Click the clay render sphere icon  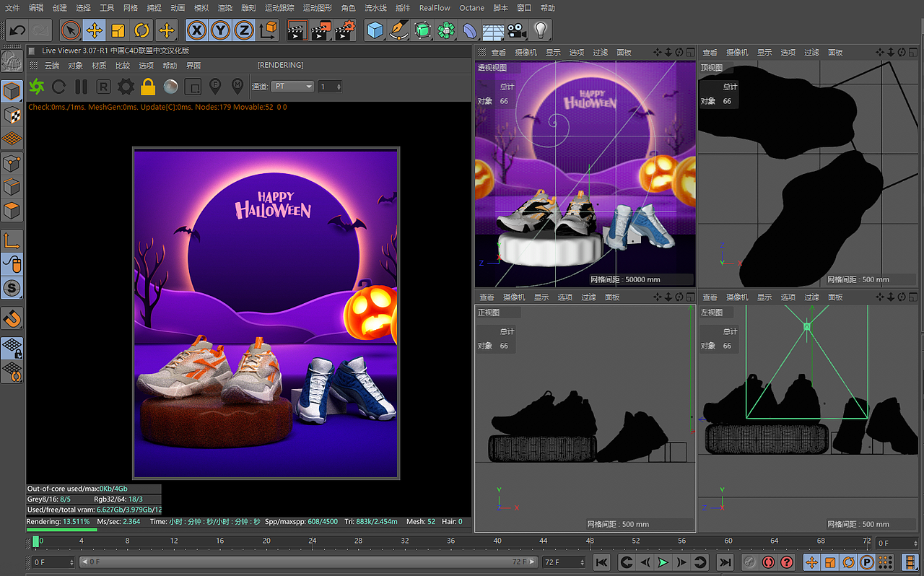click(170, 87)
